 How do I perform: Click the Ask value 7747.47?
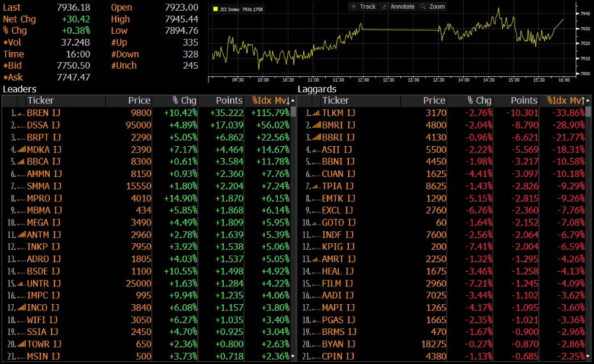pyautogui.click(x=73, y=78)
